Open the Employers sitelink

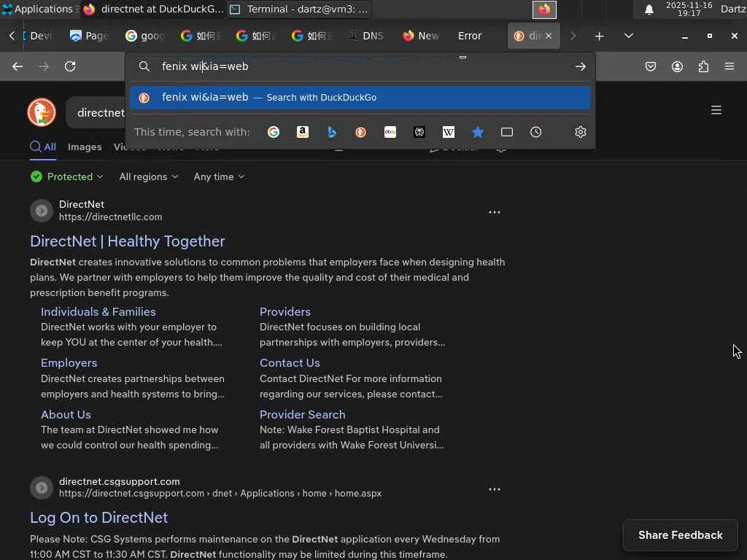point(69,363)
